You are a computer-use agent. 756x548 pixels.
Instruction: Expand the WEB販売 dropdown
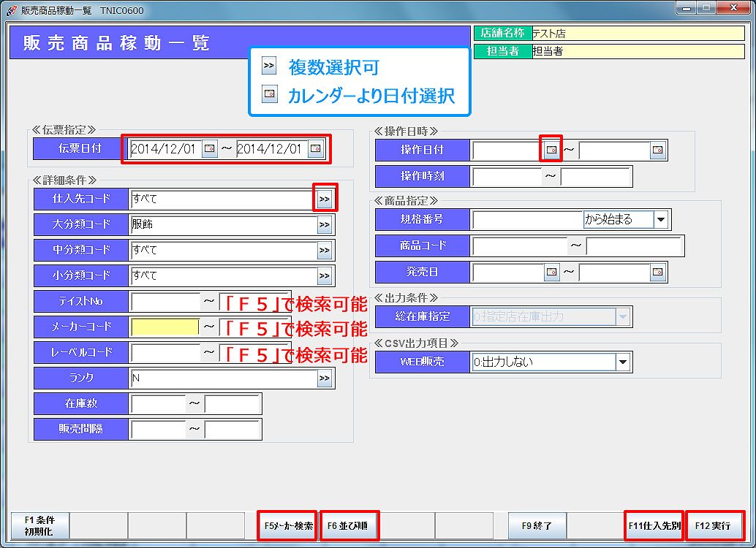click(622, 362)
